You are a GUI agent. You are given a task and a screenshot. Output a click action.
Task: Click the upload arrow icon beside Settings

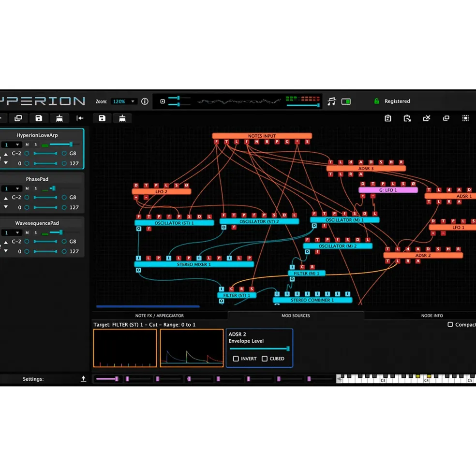tap(83, 379)
